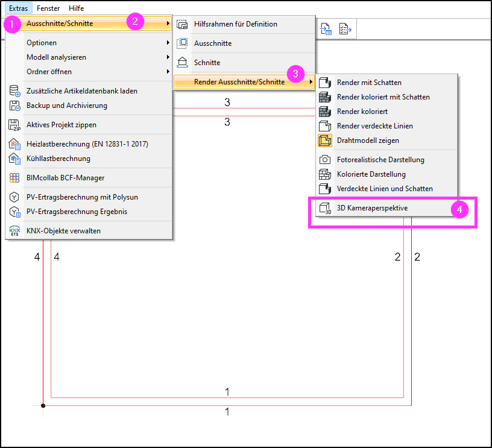Click the black origin point on drawing
Screen dimensions: 492x448
click(x=43, y=406)
